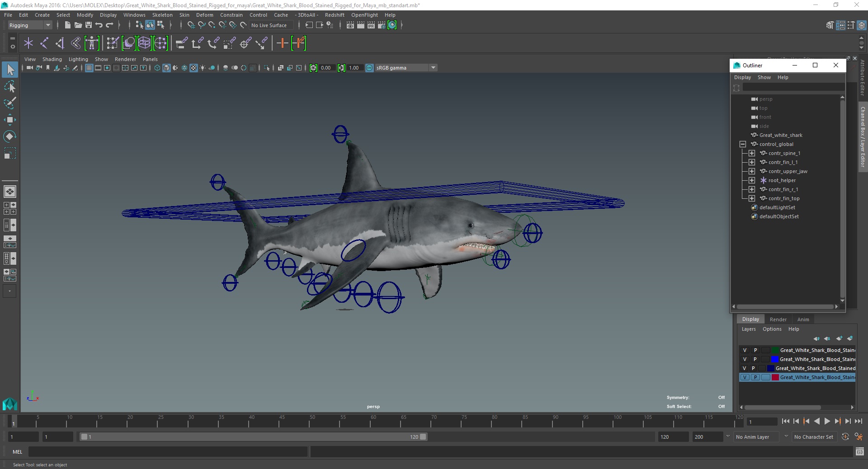Click the orange plus set key shelf icon
The width and height of the screenshot is (868, 469).
[x=283, y=43]
